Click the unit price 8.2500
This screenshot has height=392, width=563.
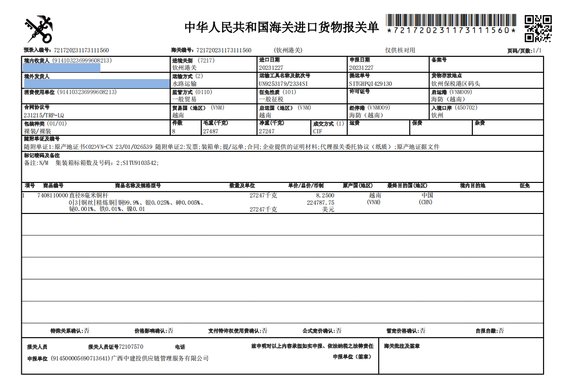[x=325, y=196]
